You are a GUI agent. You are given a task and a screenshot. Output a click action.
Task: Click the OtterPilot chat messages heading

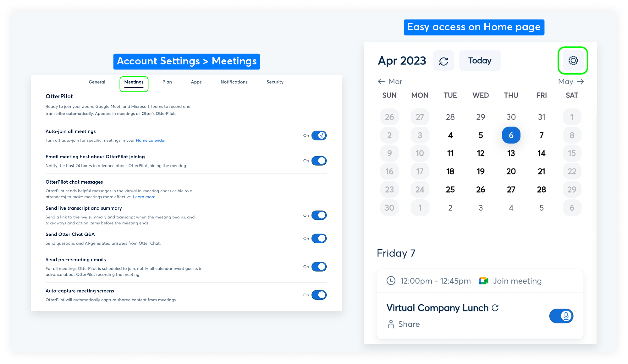point(74,182)
